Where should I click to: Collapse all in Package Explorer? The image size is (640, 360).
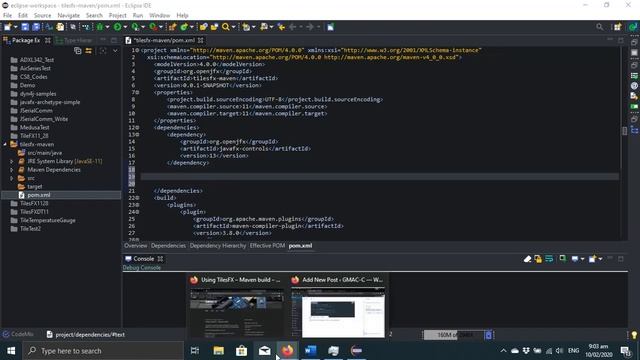click(x=78, y=51)
